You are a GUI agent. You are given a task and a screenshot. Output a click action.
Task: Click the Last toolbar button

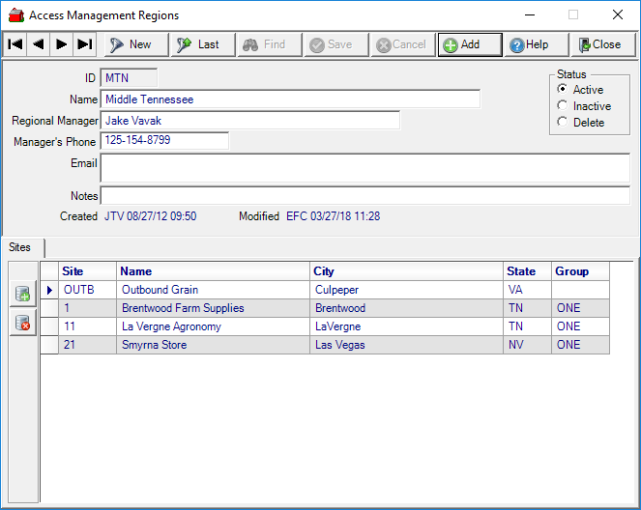point(201,44)
